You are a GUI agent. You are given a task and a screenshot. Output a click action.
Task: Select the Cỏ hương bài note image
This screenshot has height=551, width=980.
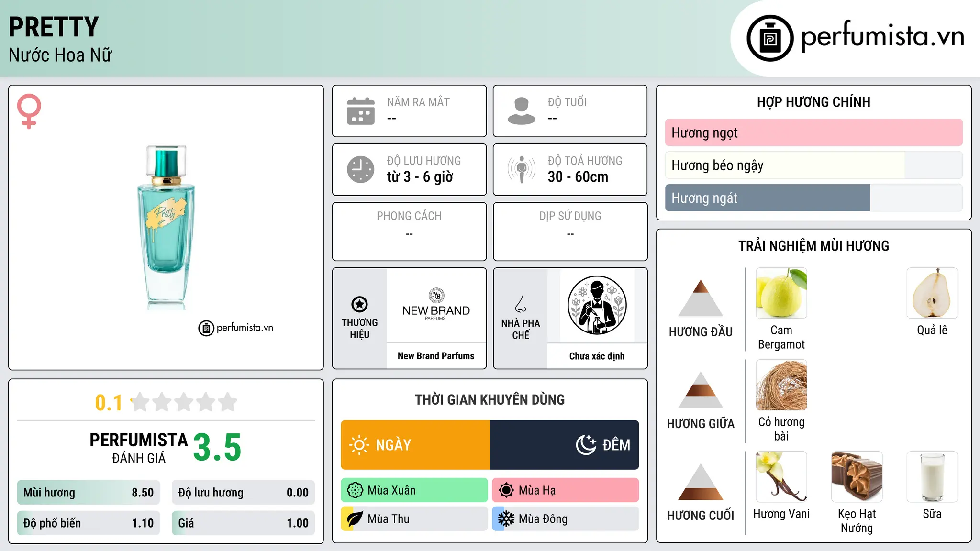click(x=781, y=385)
